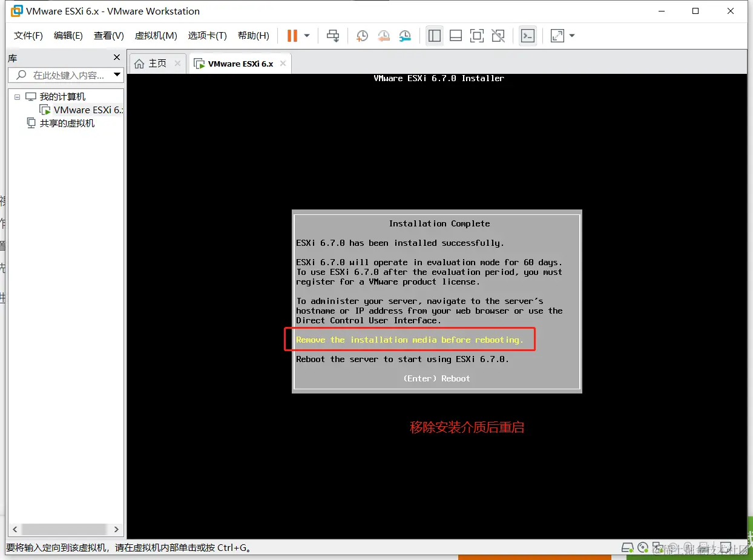Open the Snapshot Manager

[404, 36]
